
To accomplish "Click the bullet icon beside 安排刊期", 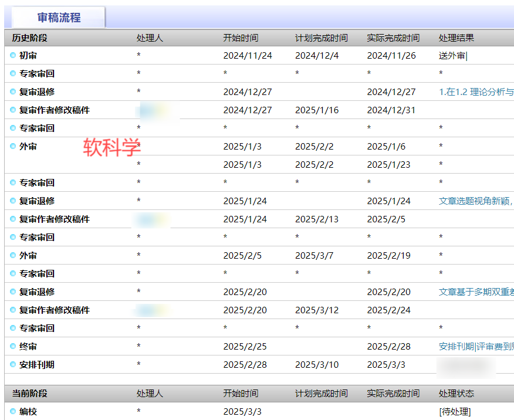I will (13, 364).
